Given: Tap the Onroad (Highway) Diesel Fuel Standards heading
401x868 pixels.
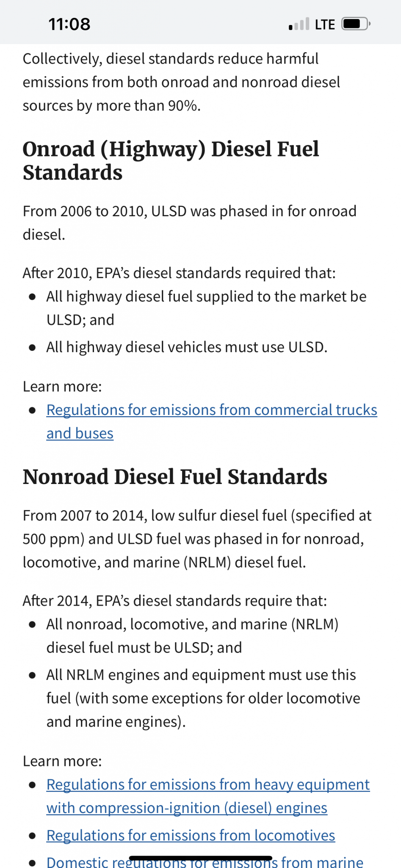Looking at the screenshot, I should click(x=171, y=161).
